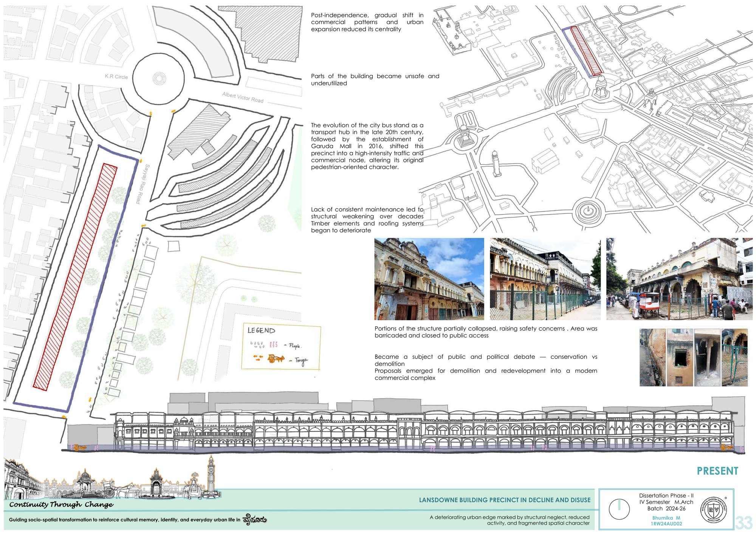This screenshot has width=756, height=534.
Task: Click the RV institution crest logo
Action: click(714, 510)
